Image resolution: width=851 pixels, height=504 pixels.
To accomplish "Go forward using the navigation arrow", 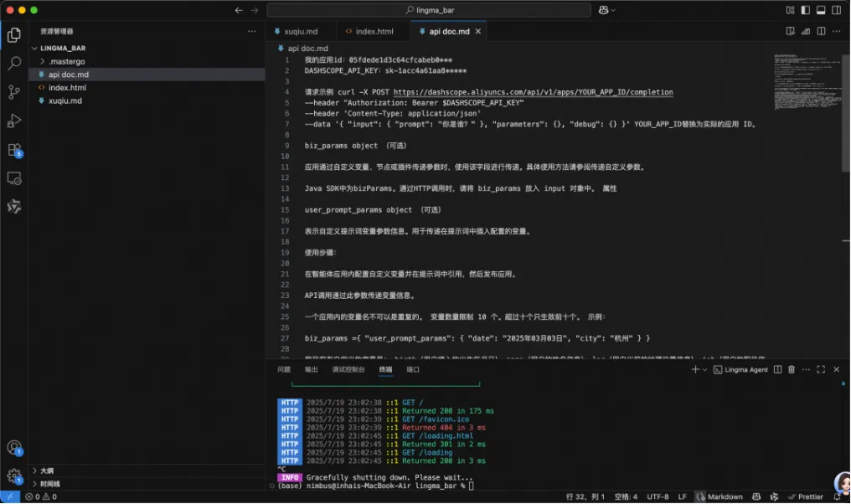I will pyautogui.click(x=254, y=10).
